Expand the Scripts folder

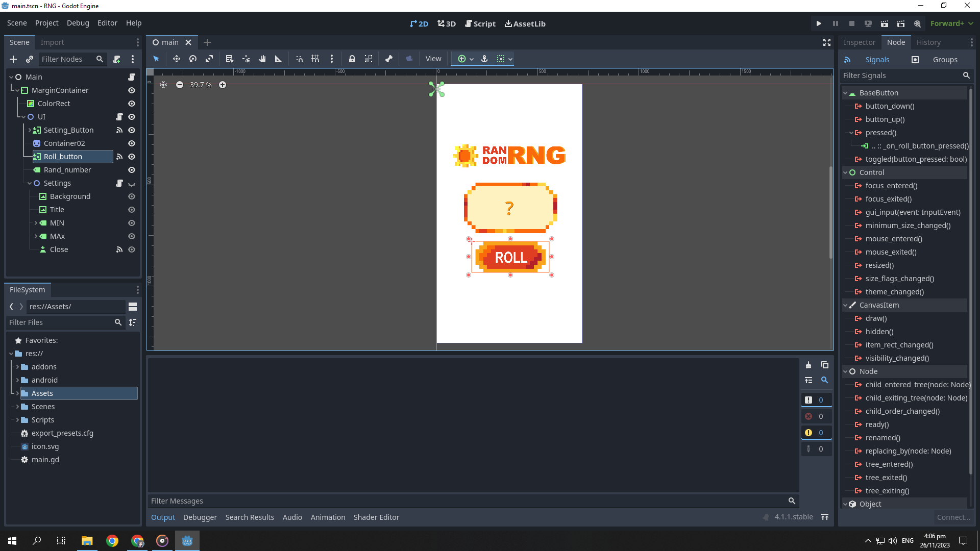pos(17,420)
